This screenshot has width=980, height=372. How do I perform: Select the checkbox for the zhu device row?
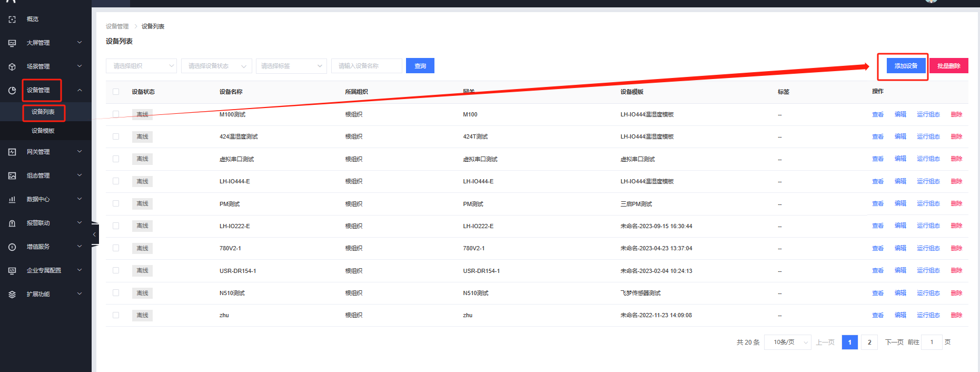(x=116, y=315)
